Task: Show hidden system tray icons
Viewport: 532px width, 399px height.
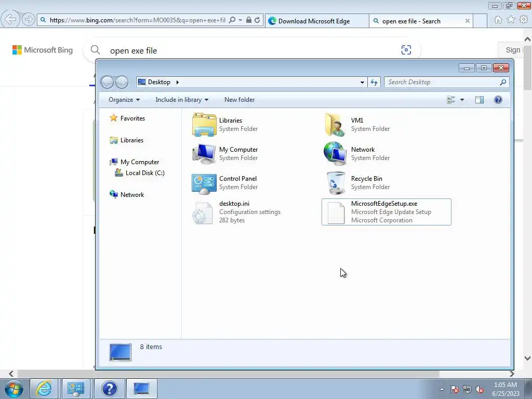Action: 442,389
